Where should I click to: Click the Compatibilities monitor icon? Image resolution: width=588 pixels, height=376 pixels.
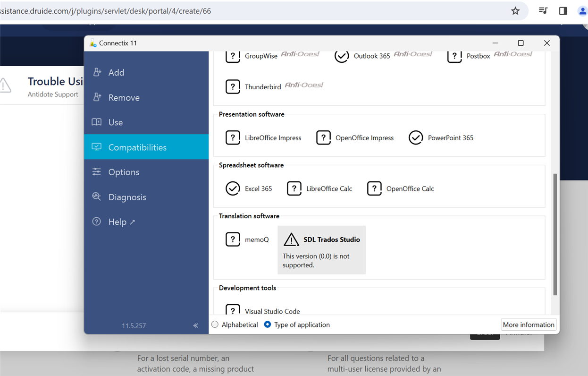[97, 147]
